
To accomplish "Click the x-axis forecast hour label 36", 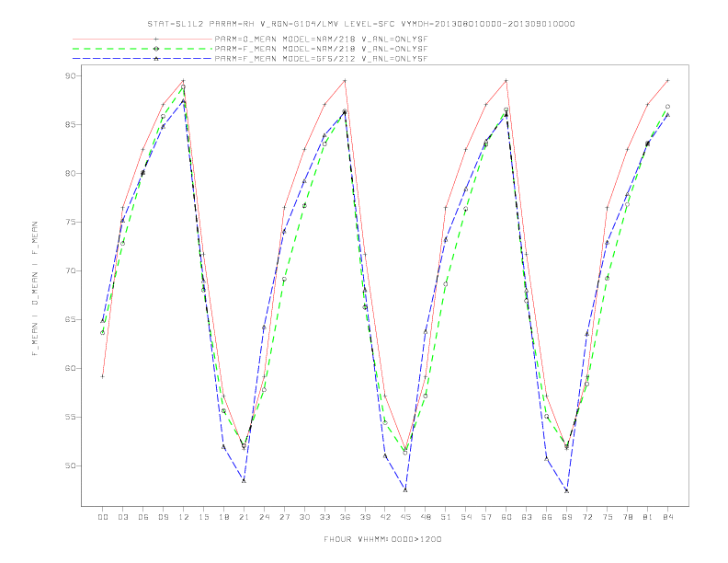I will coord(345,517).
